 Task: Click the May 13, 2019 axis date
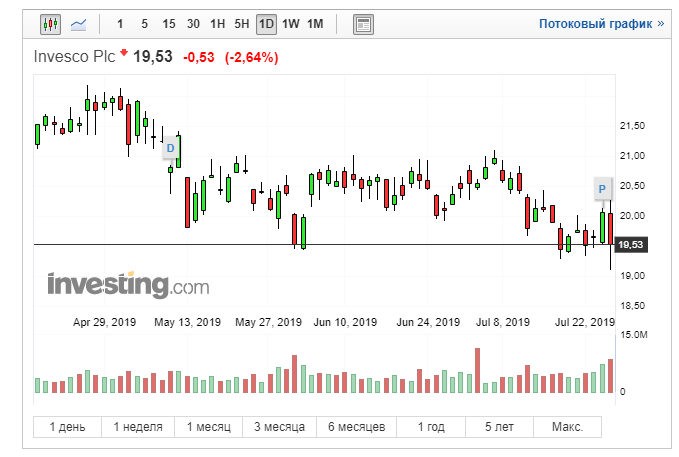(x=187, y=322)
